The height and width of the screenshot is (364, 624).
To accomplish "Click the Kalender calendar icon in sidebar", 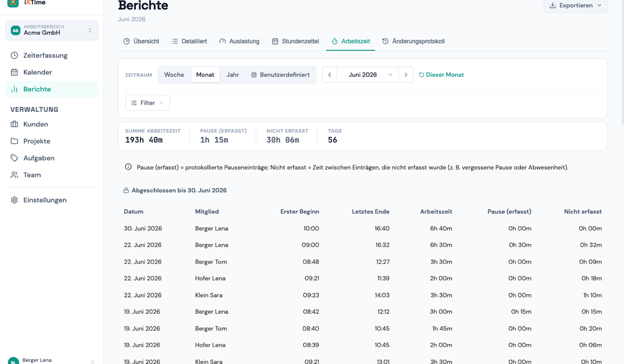I will click(x=15, y=72).
